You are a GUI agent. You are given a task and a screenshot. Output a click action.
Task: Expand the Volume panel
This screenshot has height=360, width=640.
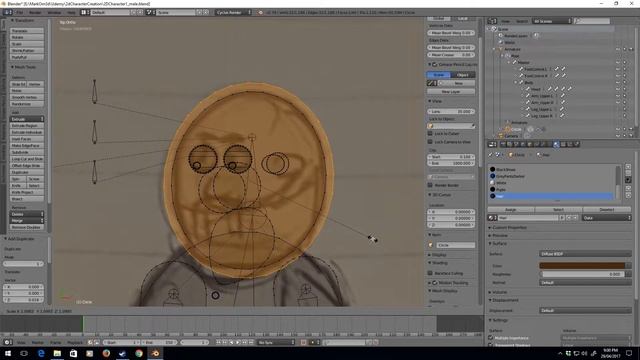[x=499, y=292]
